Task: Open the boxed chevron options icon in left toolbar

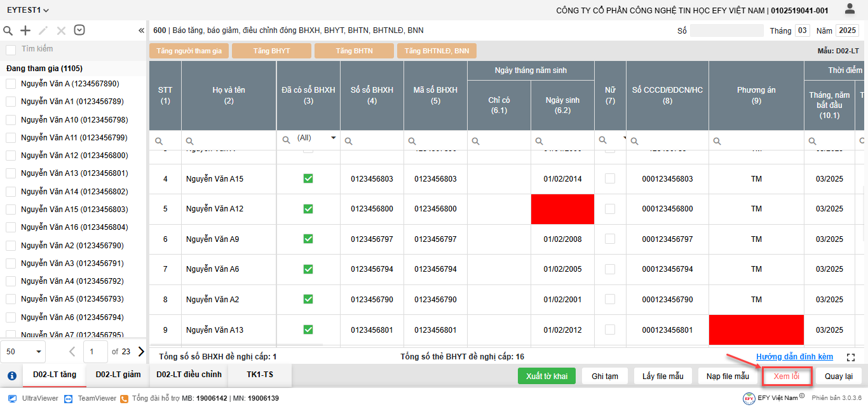Action: tap(79, 30)
